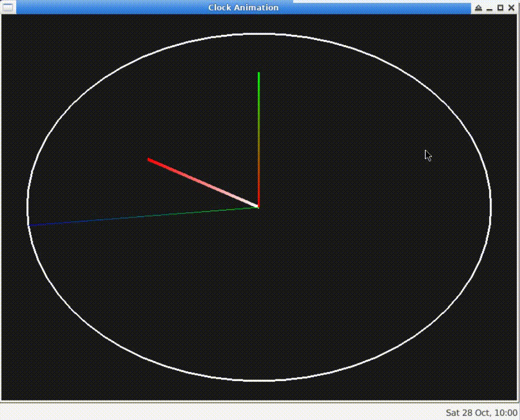This screenshot has height=420, width=520.
Task: Click the time reading 10:00
Action: click(x=506, y=411)
